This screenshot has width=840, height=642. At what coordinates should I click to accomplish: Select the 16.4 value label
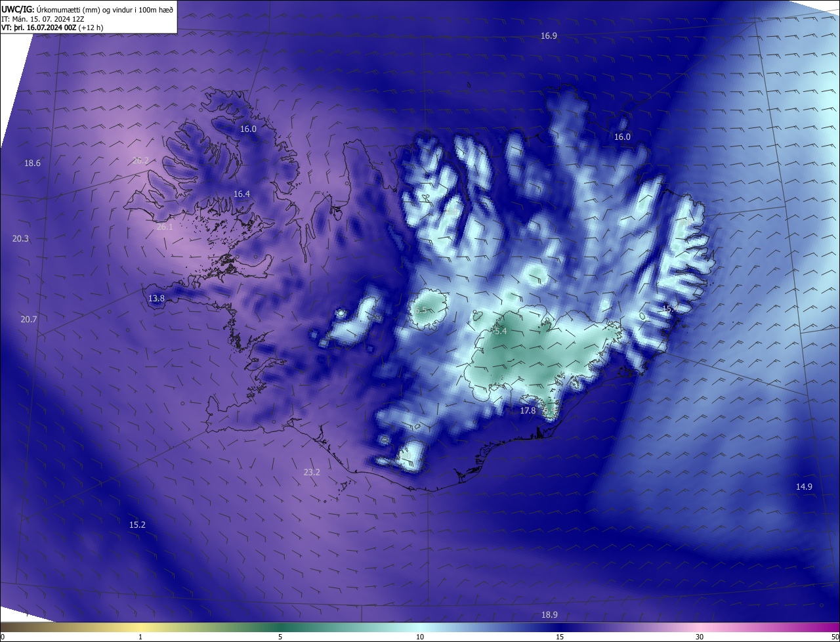click(242, 194)
